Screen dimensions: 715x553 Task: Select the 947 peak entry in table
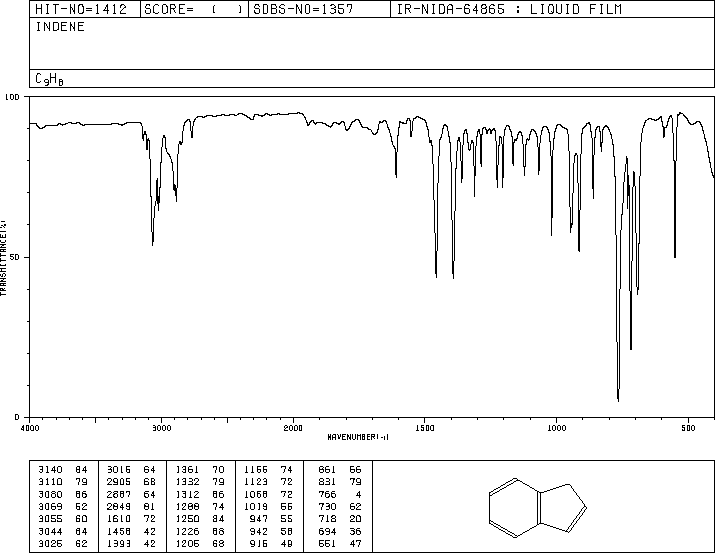pos(271,519)
